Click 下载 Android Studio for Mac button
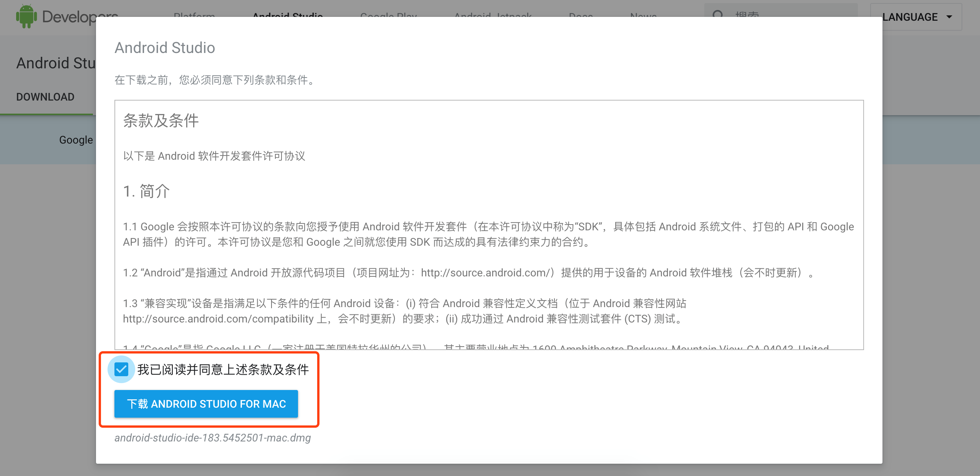 click(206, 403)
